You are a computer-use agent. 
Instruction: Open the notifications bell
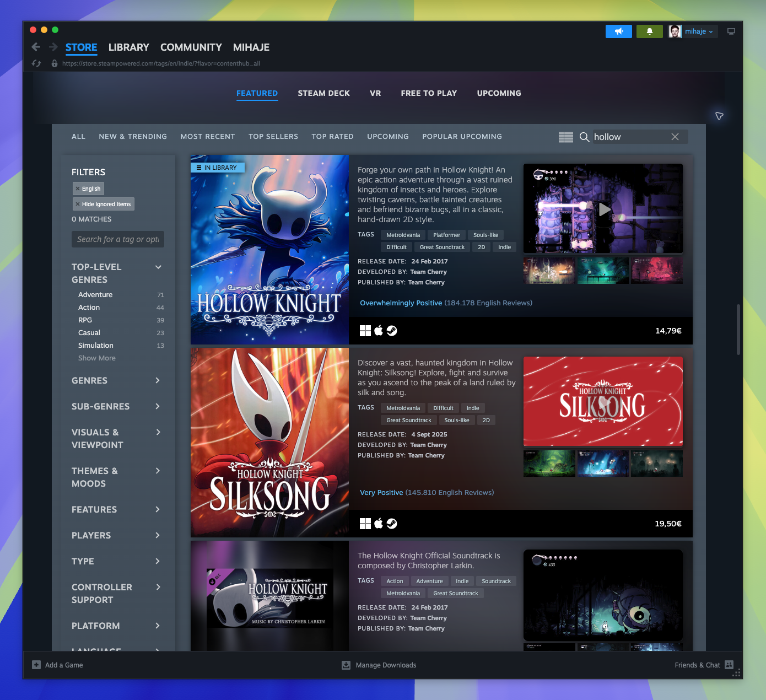click(x=650, y=31)
